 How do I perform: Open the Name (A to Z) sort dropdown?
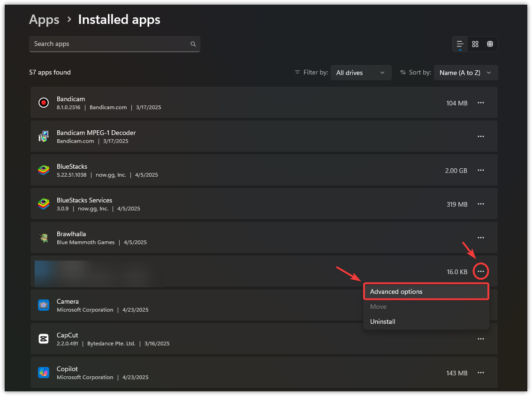coord(465,73)
